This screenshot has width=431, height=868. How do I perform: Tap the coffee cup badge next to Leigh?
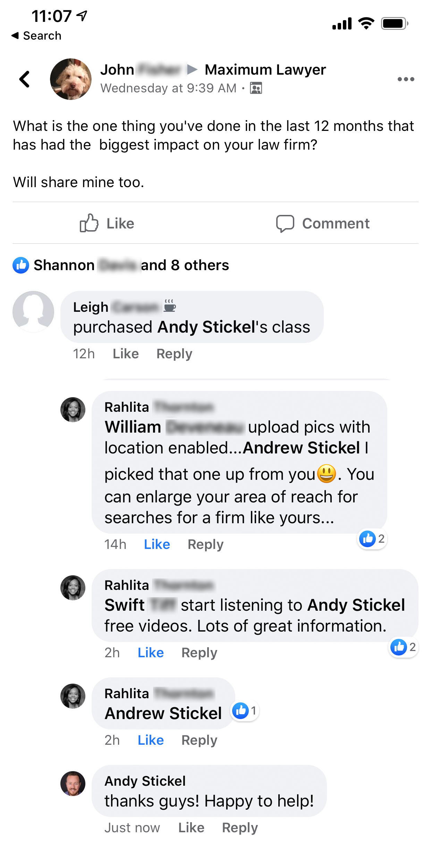tap(169, 306)
